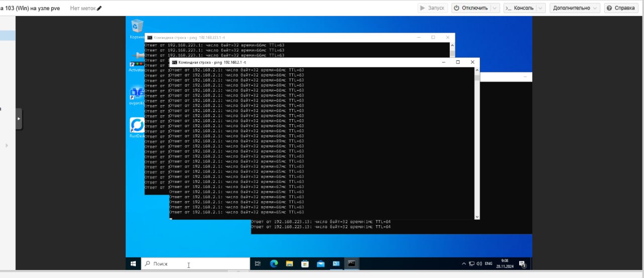
Task: Open the volume tray icon
Action: tap(479, 263)
